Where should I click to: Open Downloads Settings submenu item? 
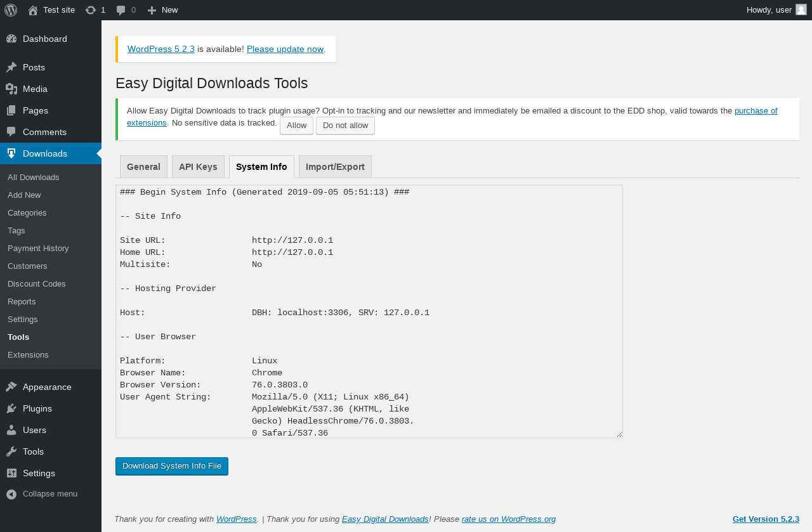pyautogui.click(x=23, y=319)
